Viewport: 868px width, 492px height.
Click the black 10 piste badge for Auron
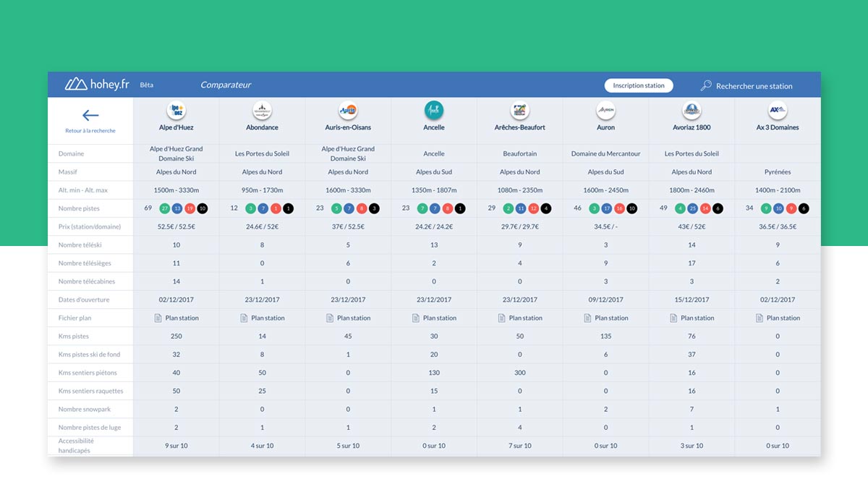(631, 208)
